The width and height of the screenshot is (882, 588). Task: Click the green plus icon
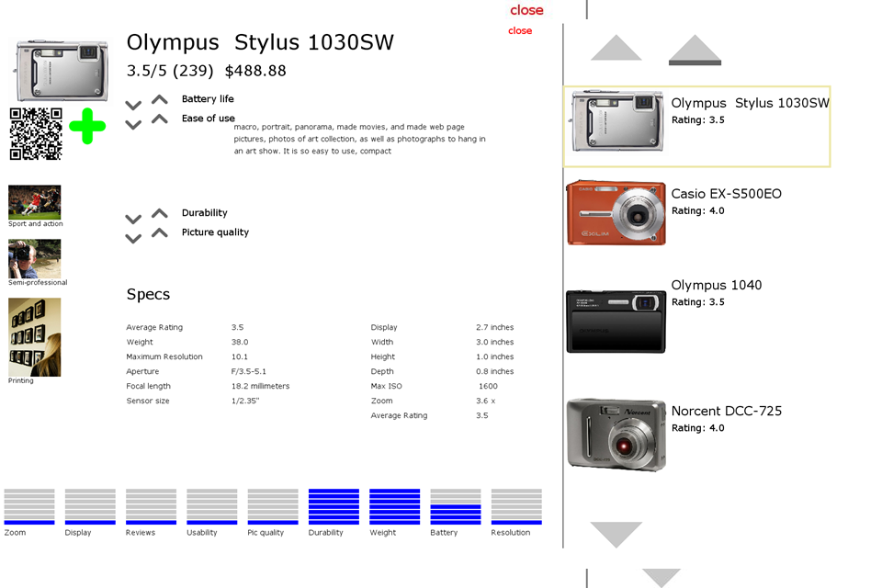click(87, 127)
